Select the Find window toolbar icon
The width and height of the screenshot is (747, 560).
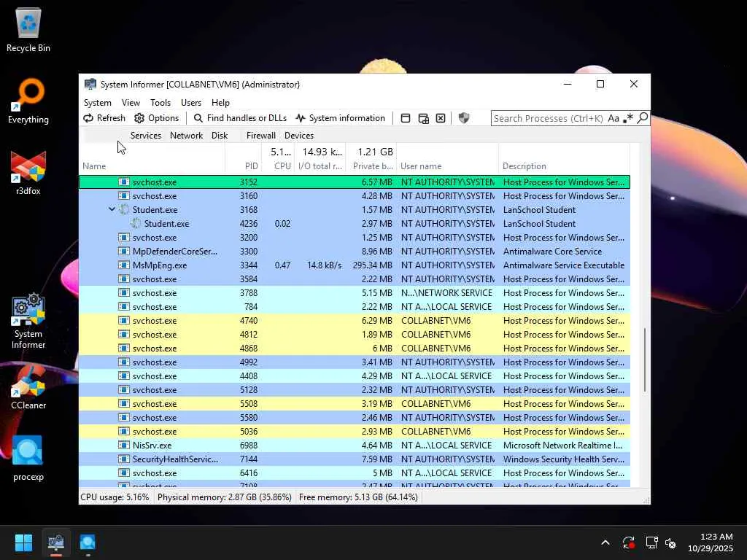[406, 118]
